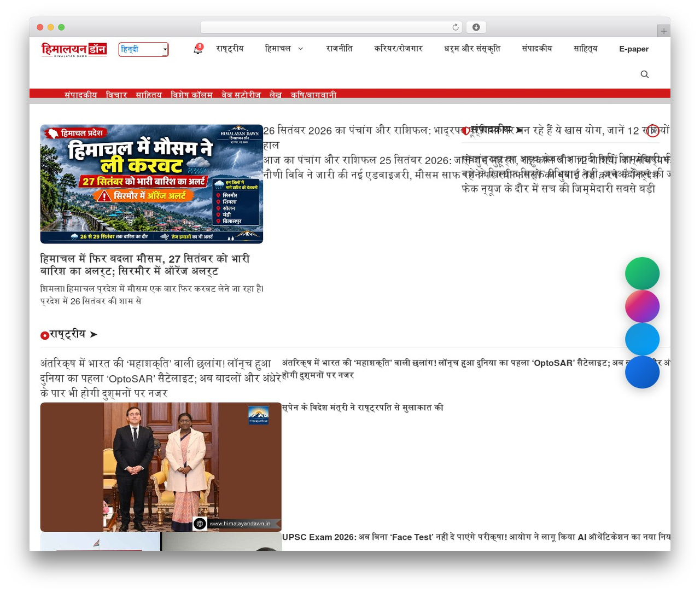This screenshot has height=593, width=700.
Task: Click the search magnifier icon
Action: click(645, 74)
